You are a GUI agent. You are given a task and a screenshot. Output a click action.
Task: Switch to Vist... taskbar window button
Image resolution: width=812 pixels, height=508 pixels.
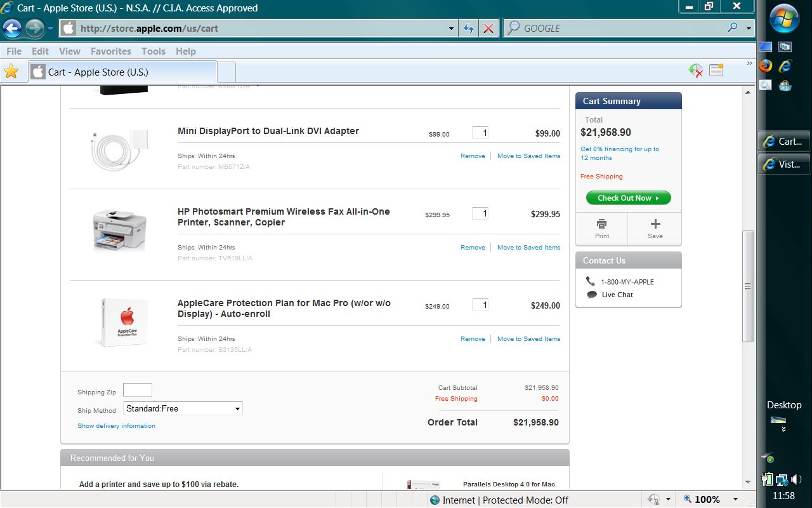(x=783, y=164)
